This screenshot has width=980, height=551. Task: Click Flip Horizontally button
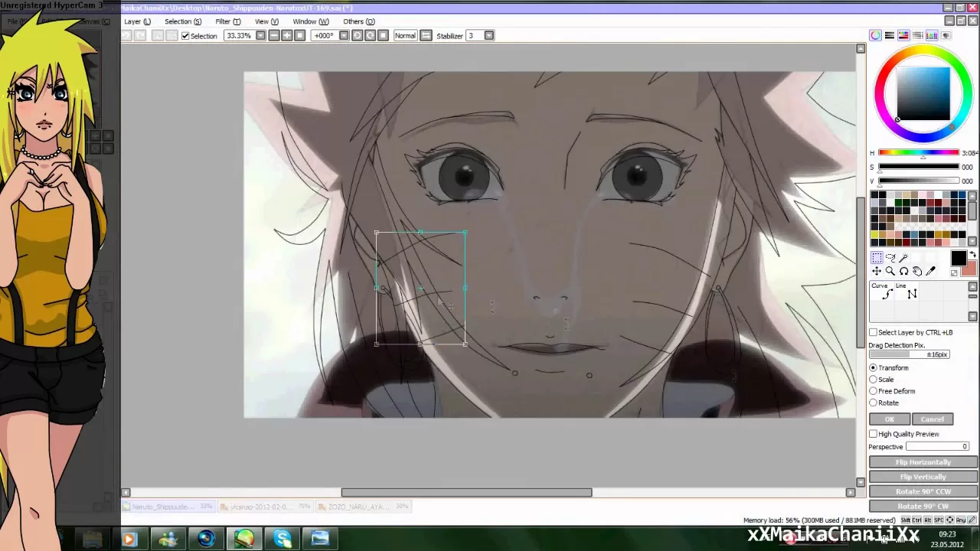click(923, 462)
